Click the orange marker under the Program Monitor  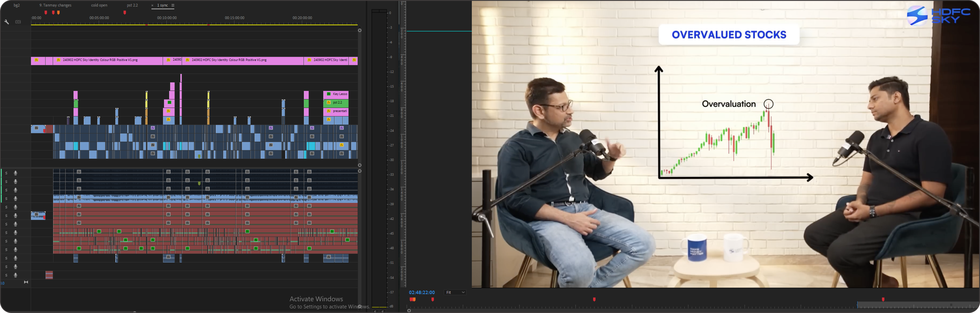(414, 300)
